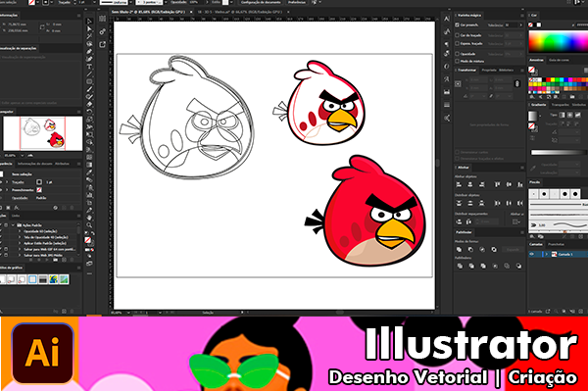Select the Rotate tool
This screenshot has height=392, width=588.
tap(89, 112)
